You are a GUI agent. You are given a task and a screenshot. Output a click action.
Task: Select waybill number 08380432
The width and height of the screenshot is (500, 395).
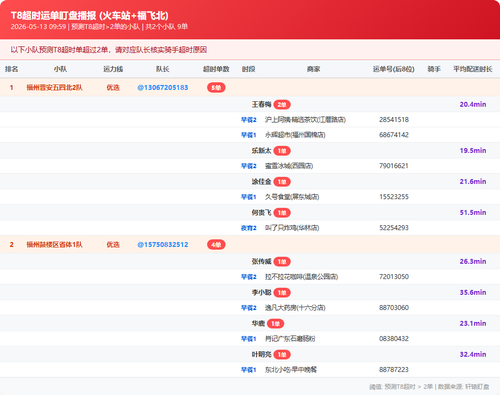tap(394, 339)
